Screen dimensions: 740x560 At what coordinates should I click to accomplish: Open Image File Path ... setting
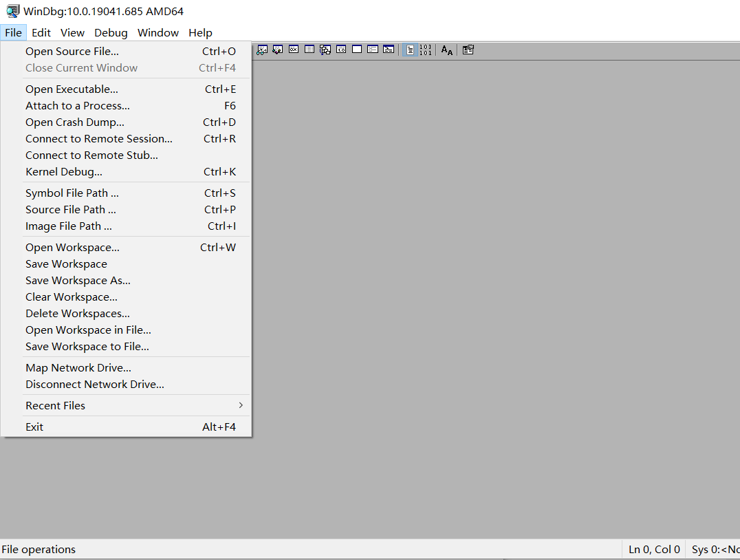click(x=126, y=226)
